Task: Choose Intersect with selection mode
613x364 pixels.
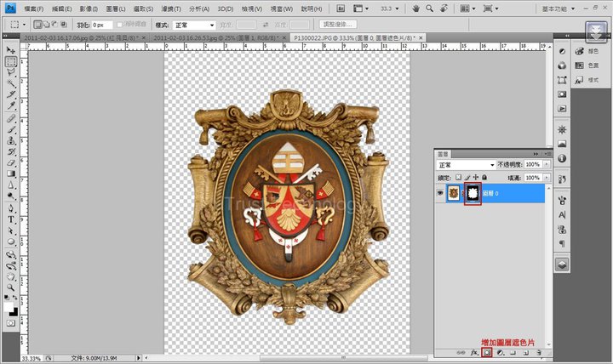Action: click(x=63, y=25)
